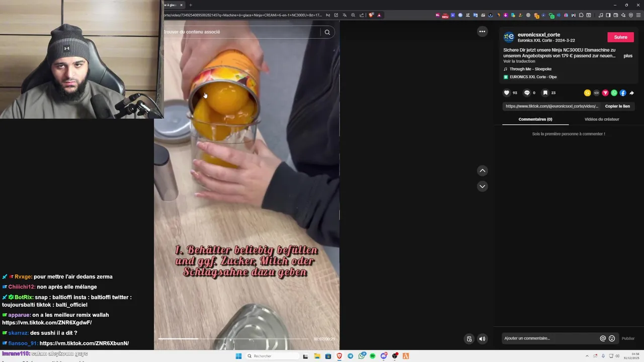The height and width of the screenshot is (362, 644).
Task: Click the Suivre follow button
Action: pyautogui.click(x=620, y=37)
